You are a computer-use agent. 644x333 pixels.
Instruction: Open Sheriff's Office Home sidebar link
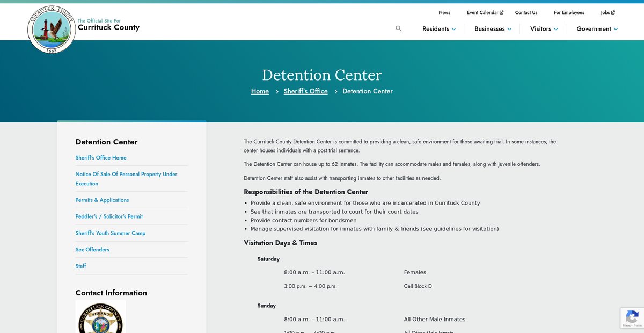(x=101, y=158)
